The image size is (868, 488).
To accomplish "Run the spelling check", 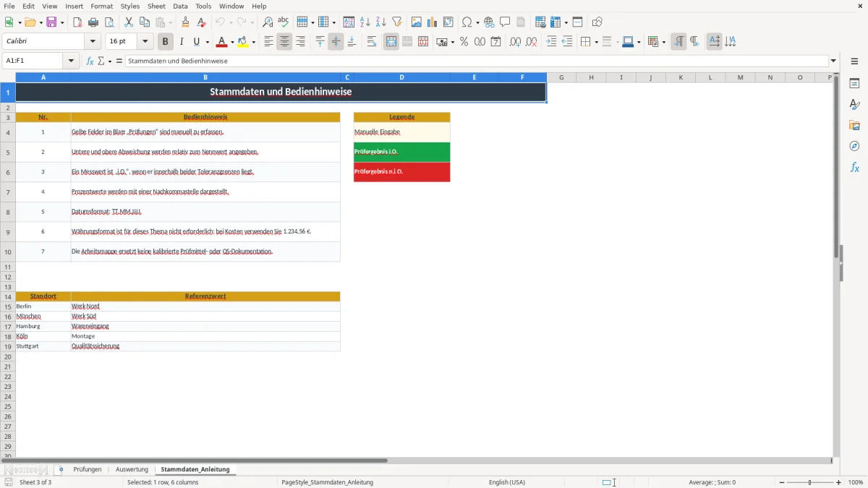I will point(284,22).
